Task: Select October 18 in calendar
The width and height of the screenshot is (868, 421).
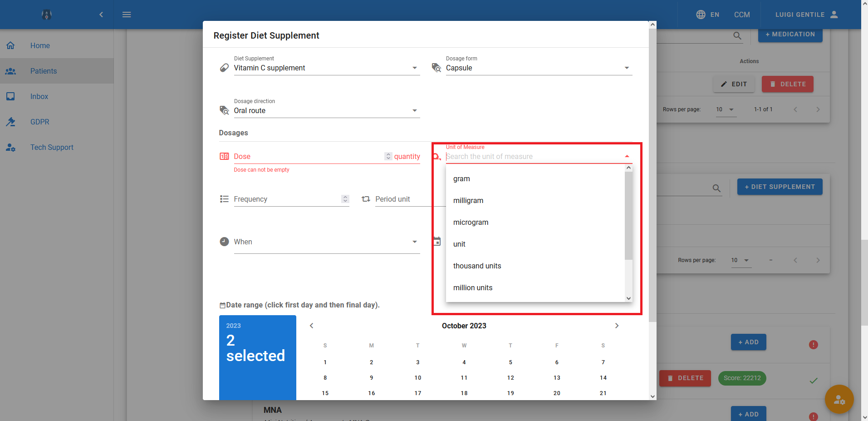Action: (x=464, y=393)
